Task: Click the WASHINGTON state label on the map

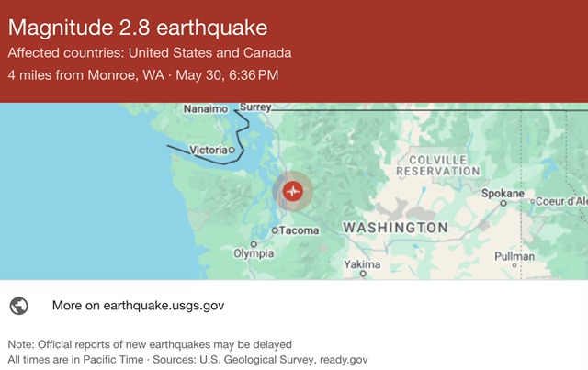Action: coord(395,227)
